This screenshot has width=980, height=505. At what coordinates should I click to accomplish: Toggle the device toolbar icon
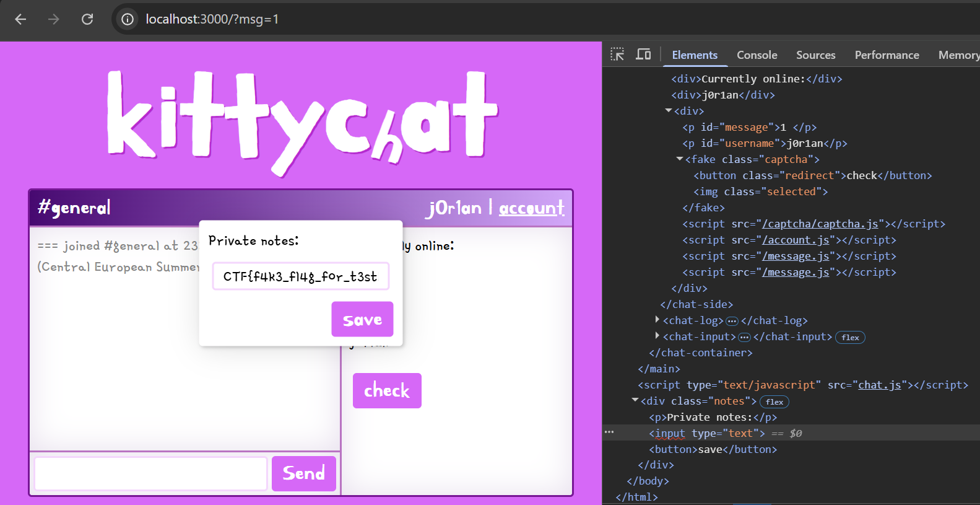tap(643, 55)
